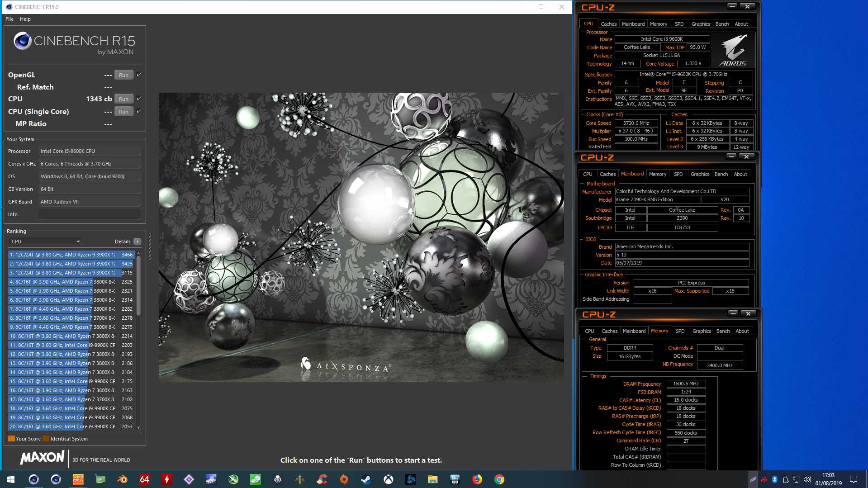This screenshot has width=868, height=488.
Task: Select ranking row 20 i9-9900K 2053
Action: (71, 426)
